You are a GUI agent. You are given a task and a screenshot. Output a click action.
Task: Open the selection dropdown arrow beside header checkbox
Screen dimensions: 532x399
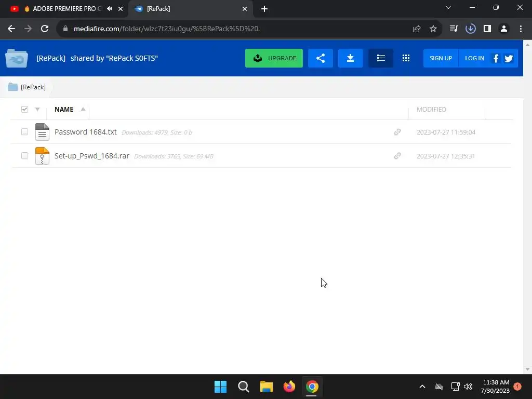37,109
